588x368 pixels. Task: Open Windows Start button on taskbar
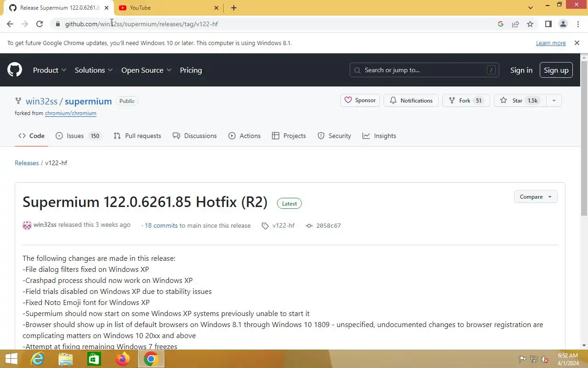click(x=11, y=359)
